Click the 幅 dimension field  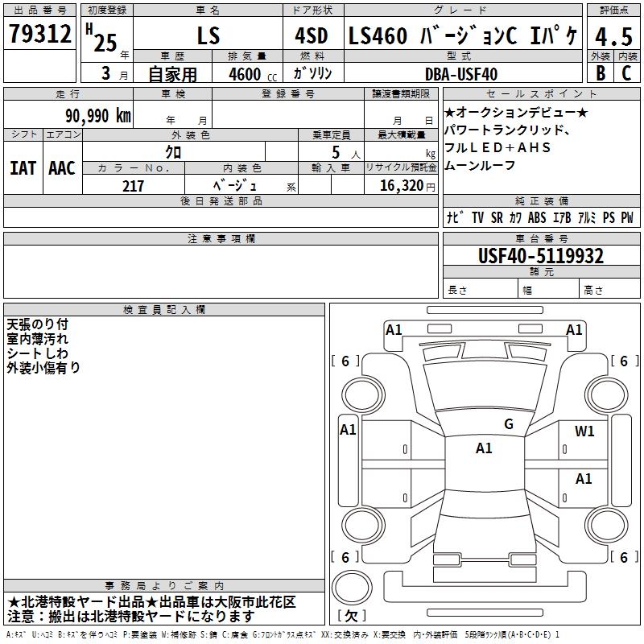pos(549,290)
